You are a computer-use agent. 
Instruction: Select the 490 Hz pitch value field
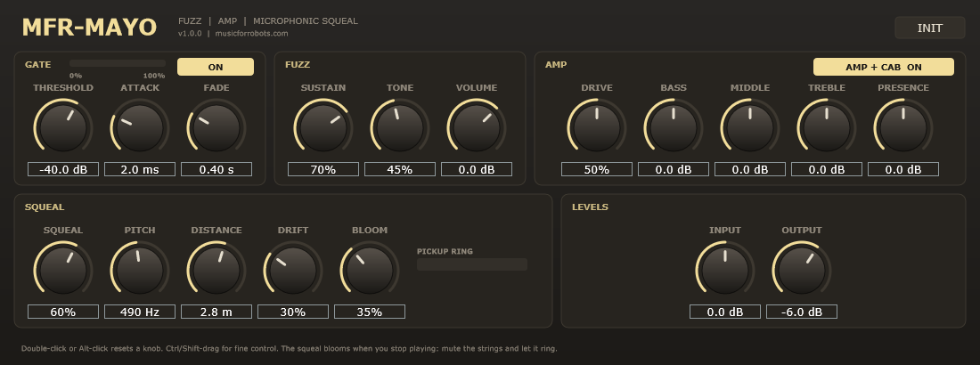(x=140, y=312)
